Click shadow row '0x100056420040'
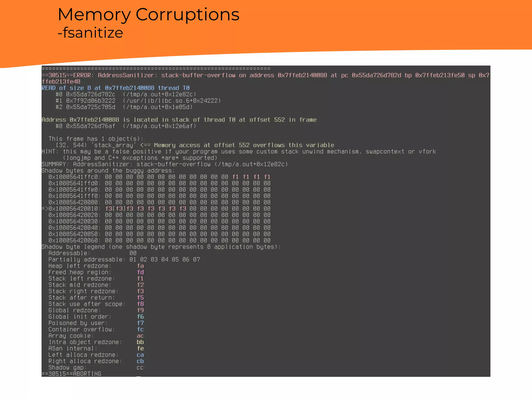Image resolution: width=532 pixels, height=399 pixels. pos(159,228)
